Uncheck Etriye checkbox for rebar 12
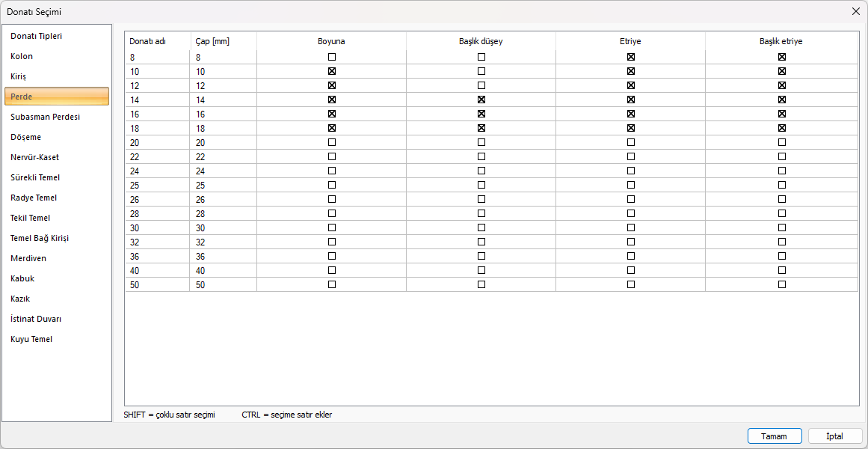868x449 pixels. coord(631,85)
